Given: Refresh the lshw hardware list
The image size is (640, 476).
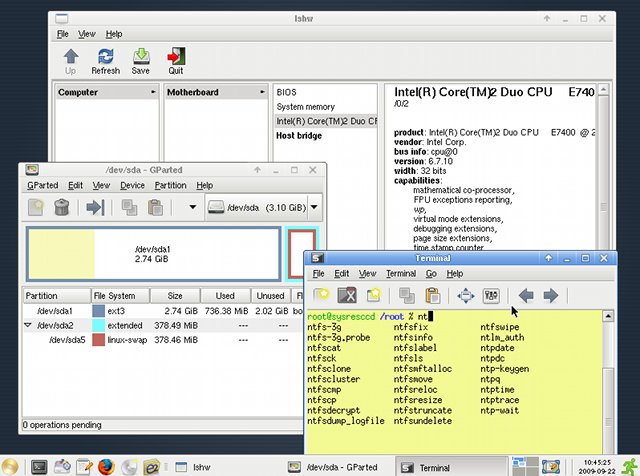Looking at the screenshot, I should 106,61.
